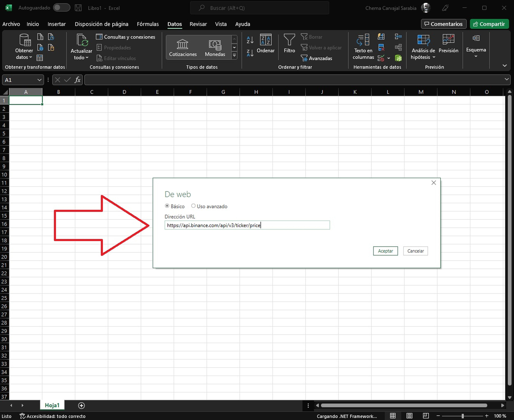Click the Flash Fill icon
514x420 pixels.
coord(381,37)
